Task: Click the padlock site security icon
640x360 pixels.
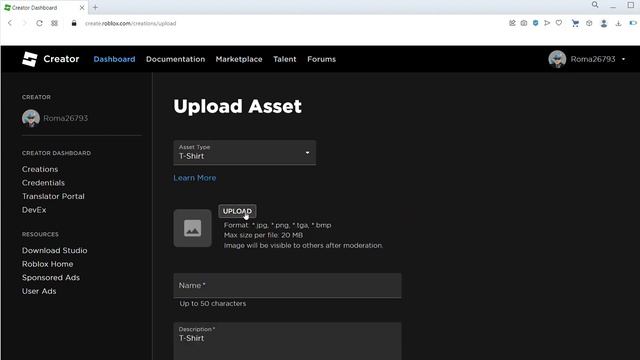Action: pyautogui.click(x=74, y=23)
